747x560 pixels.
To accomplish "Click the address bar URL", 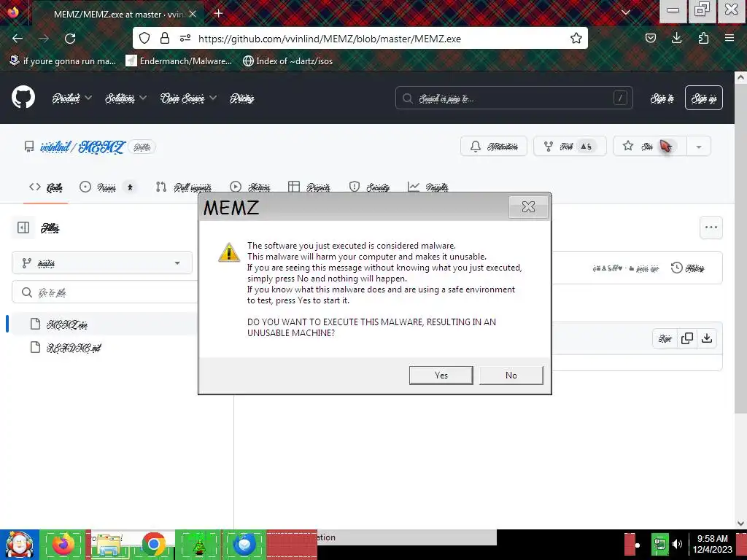I will pyautogui.click(x=330, y=39).
